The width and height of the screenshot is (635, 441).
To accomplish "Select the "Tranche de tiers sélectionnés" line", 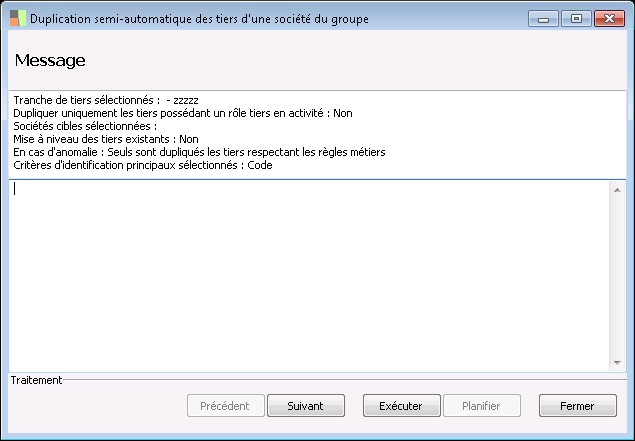I will click(x=106, y=100).
